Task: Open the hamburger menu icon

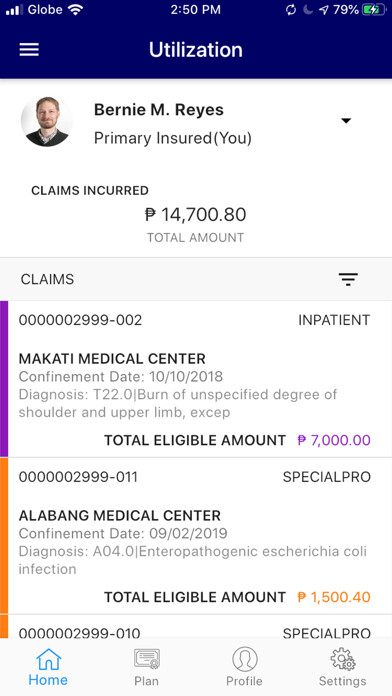Action: click(29, 50)
